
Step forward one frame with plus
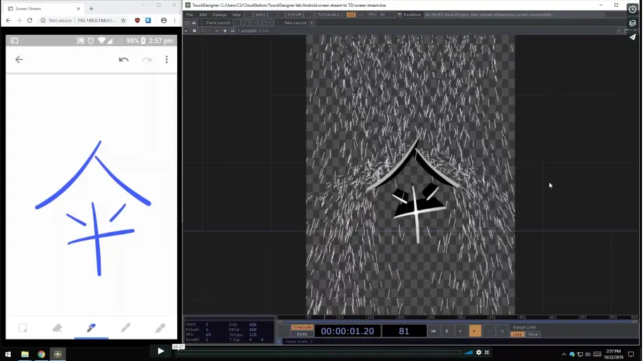coord(502,331)
